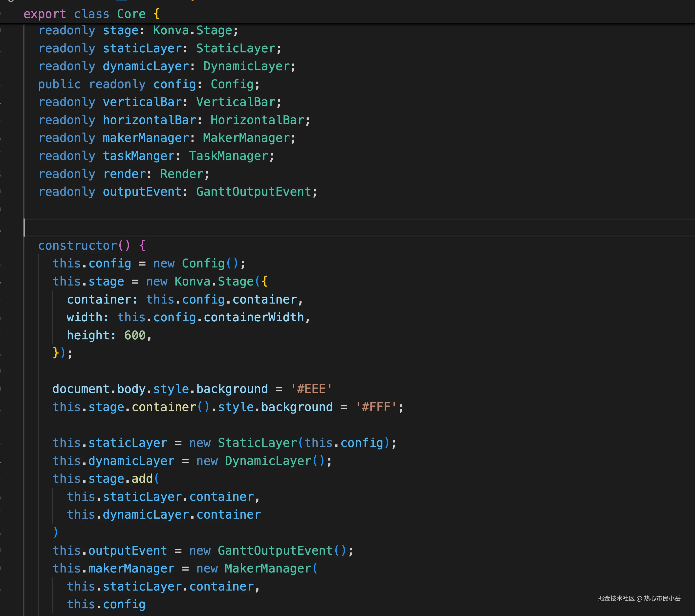
Task: Click MakerManager in the 'new MakerManager(' call
Action: coord(268,569)
